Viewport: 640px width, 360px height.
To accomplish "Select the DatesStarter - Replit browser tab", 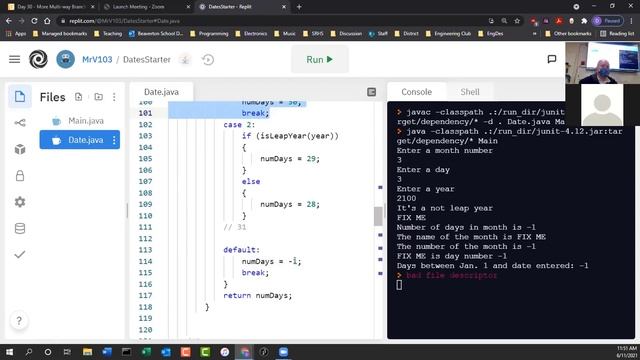I will coord(242,7).
